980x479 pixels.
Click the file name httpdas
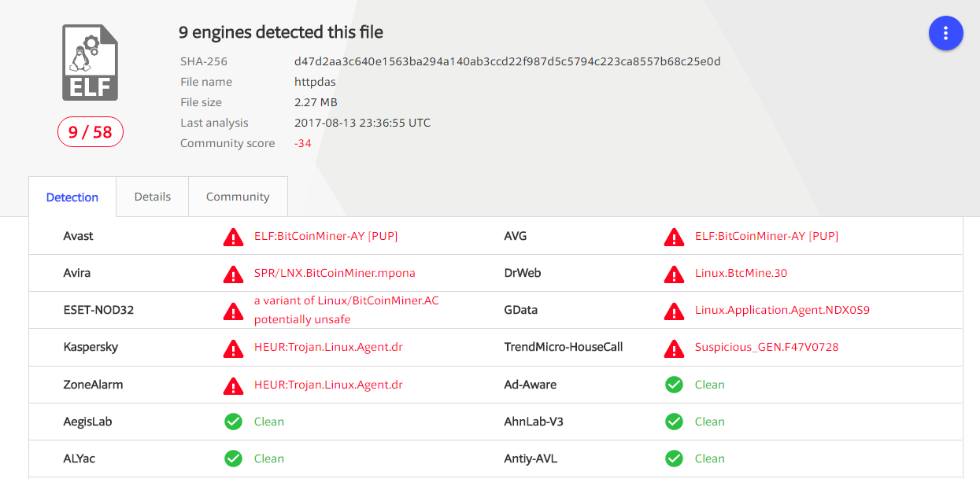316,82
